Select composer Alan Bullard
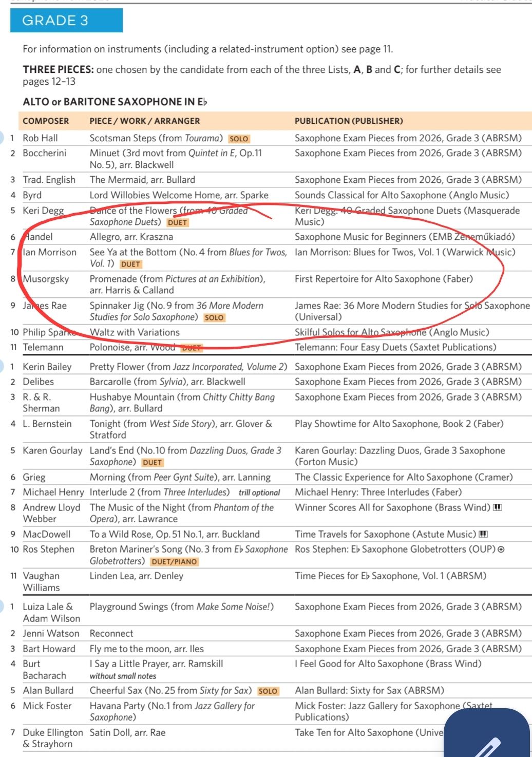532x757 pixels. pos(48,690)
